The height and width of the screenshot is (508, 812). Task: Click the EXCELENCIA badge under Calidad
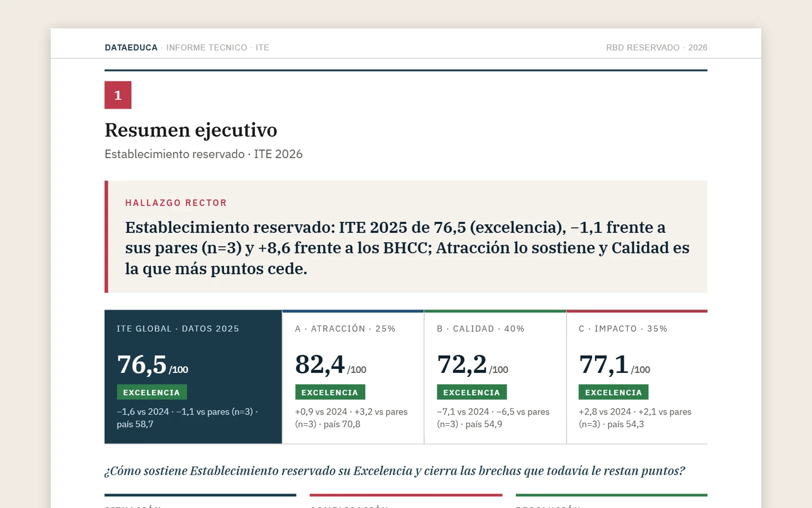click(x=472, y=392)
